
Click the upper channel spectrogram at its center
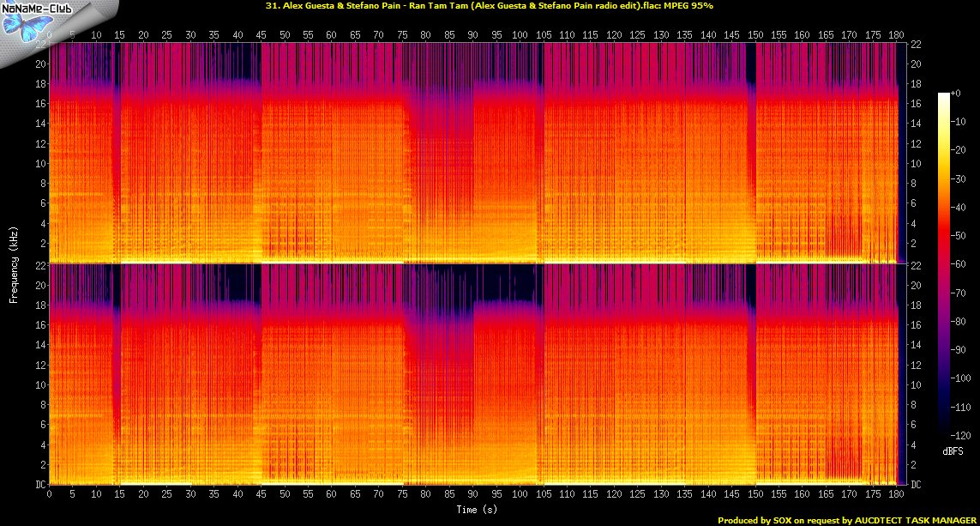[x=472, y=153]
